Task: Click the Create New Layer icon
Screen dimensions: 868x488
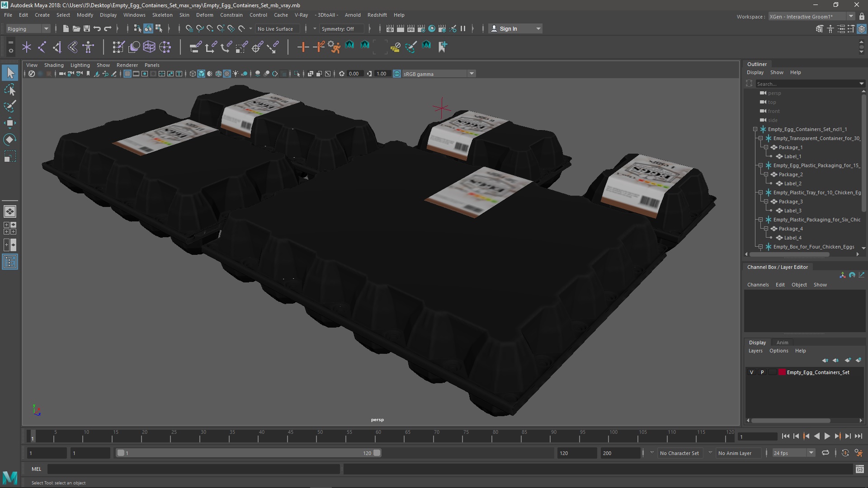Action: tap(848, 360)
